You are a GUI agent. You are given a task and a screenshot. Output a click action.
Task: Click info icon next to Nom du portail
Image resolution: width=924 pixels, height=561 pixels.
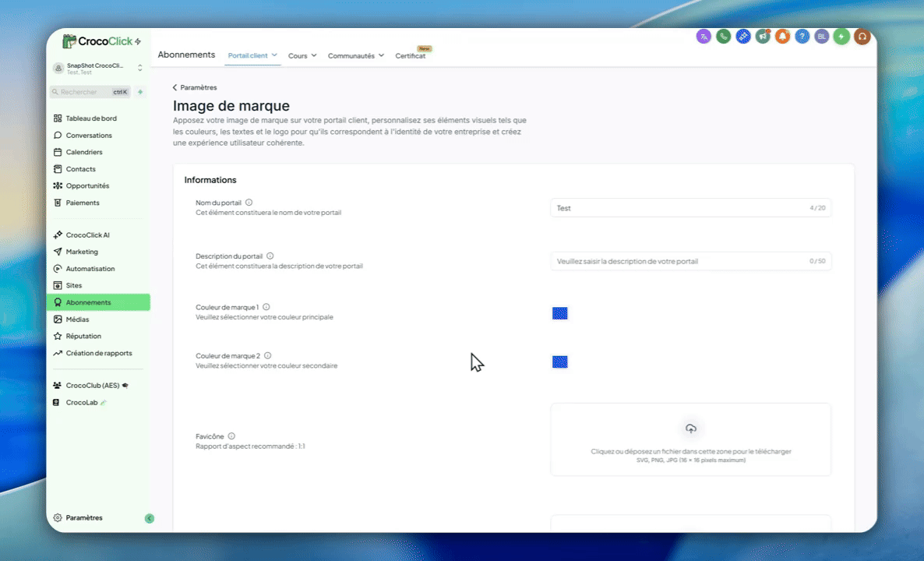click(x=249, y=203)
